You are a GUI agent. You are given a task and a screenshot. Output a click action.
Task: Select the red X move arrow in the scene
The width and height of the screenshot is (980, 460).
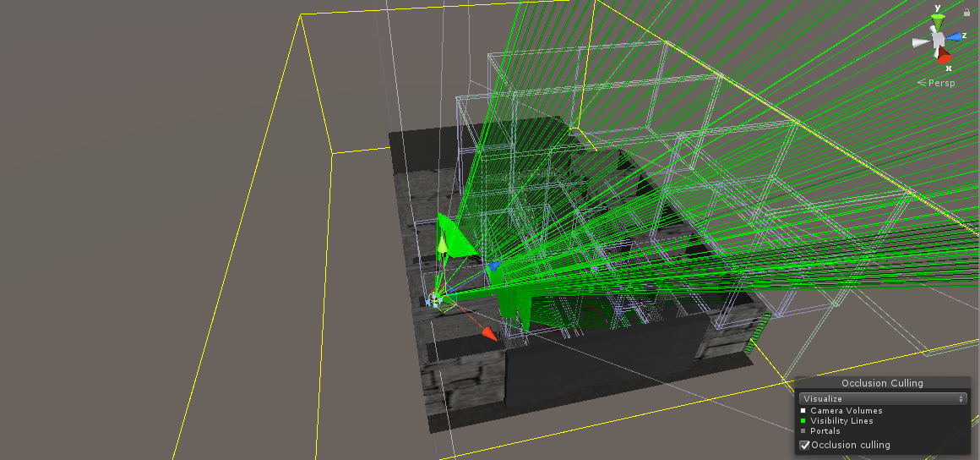click(x=490, y=334)
